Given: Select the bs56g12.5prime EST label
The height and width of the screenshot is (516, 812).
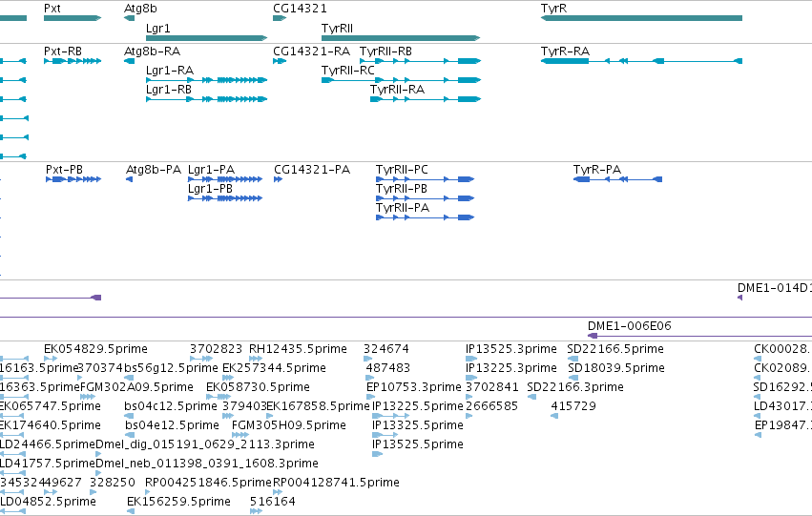Looking at the screenshot, I should click(x=171, y=368).
